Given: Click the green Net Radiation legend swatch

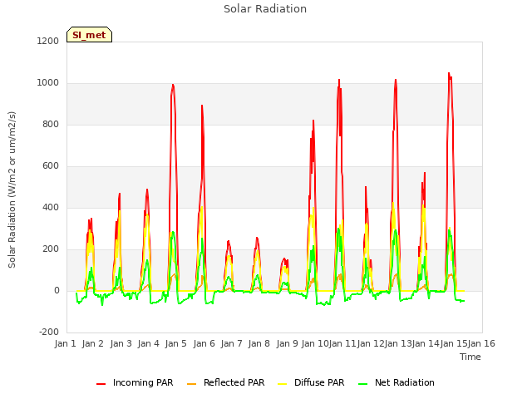Looking at the screenshot, I should 363,384.
